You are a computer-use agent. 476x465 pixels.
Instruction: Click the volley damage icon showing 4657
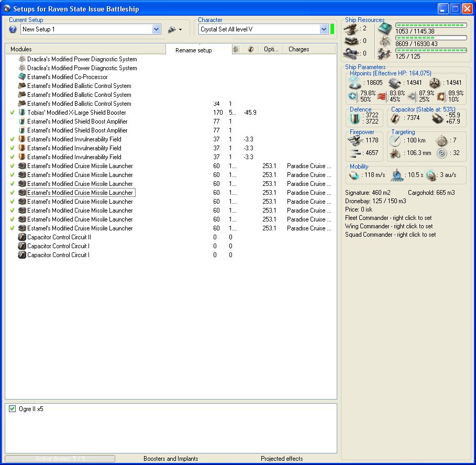(x=355, y=153)
